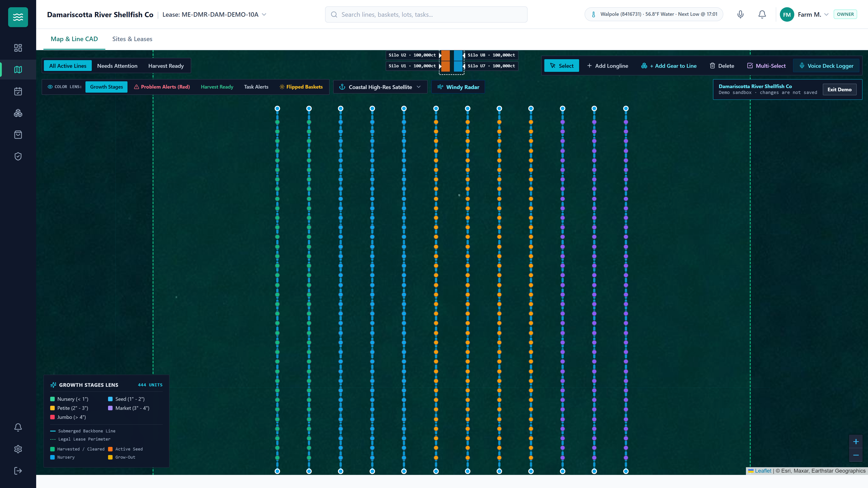This screenshot has width=868, height=488.
Task: Filter by Needs Attention lines
Action: [x=117, y=66]
